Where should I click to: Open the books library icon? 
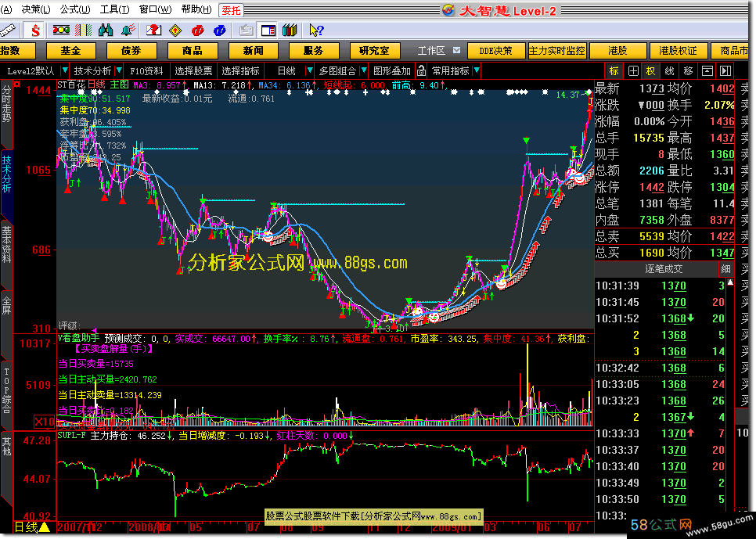coord(290,31)
